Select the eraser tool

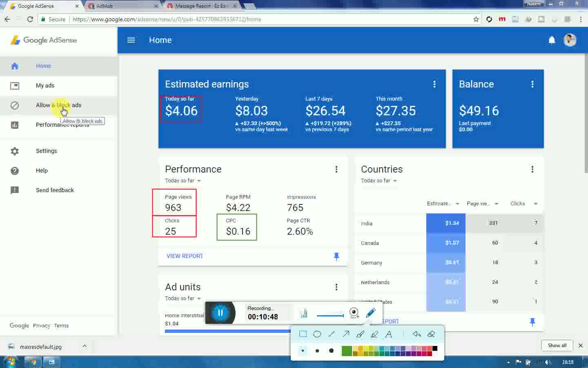431,334
